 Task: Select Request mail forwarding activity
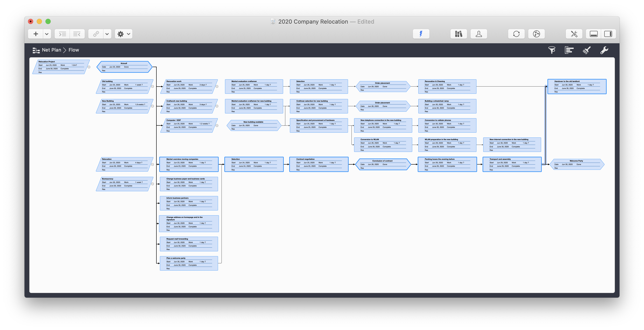(x=189, y=244)
